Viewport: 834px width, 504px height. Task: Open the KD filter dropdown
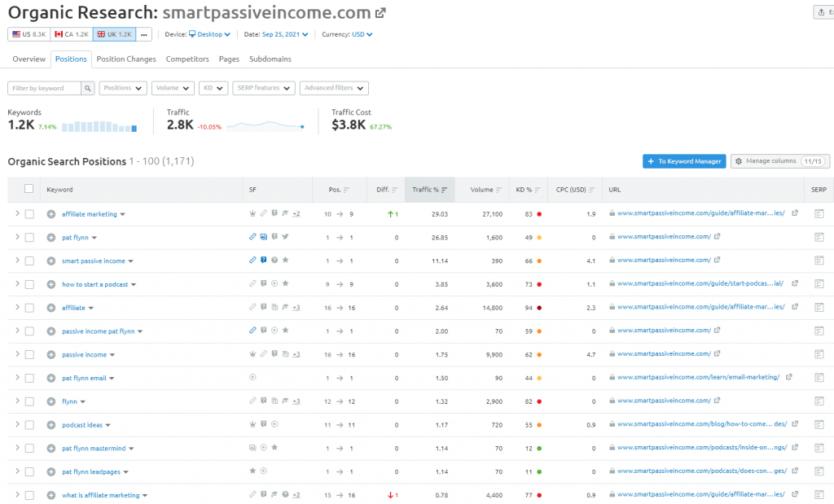pos(213,88)
